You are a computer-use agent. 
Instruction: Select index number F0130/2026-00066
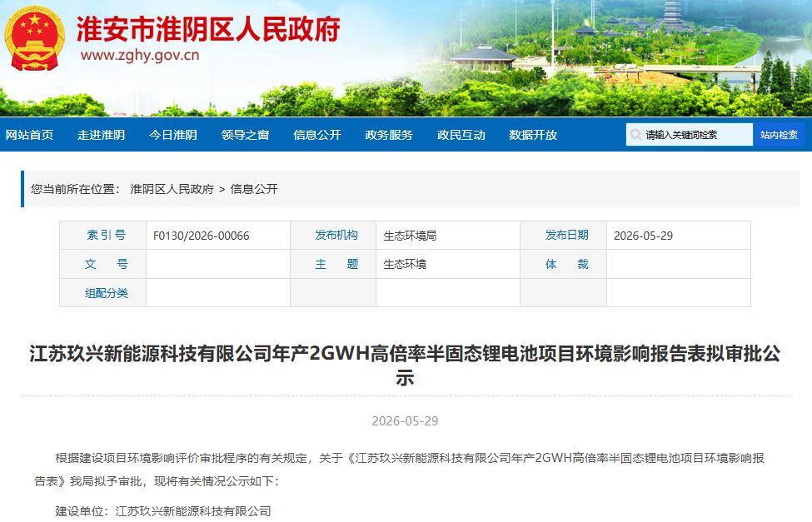(202, 236)
